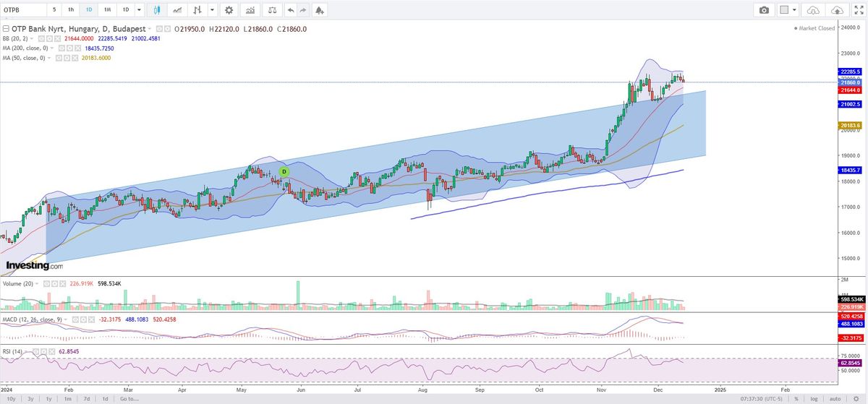868x404 pixels.
Task: Click the 22285.5 Bollinger upper band price label
Action: tap(850, 72)
